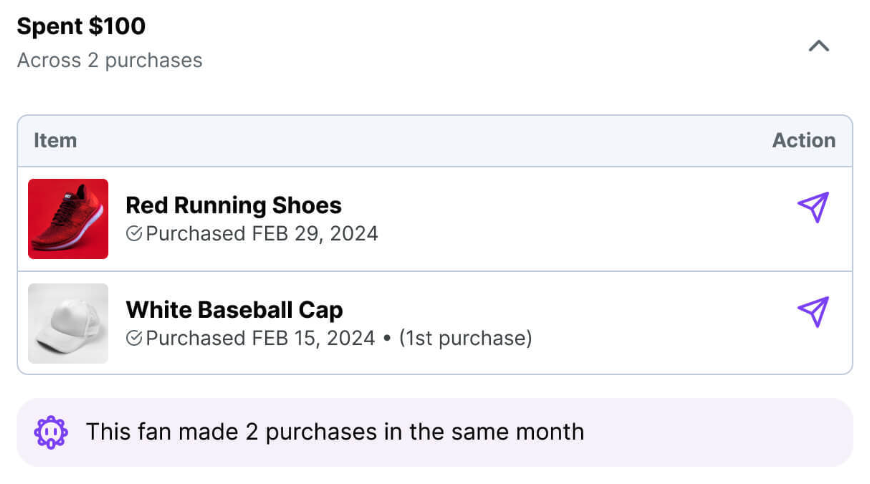
Task: Click checkmark icon beside Purchased FEB 15
Action: click(134, 338)
